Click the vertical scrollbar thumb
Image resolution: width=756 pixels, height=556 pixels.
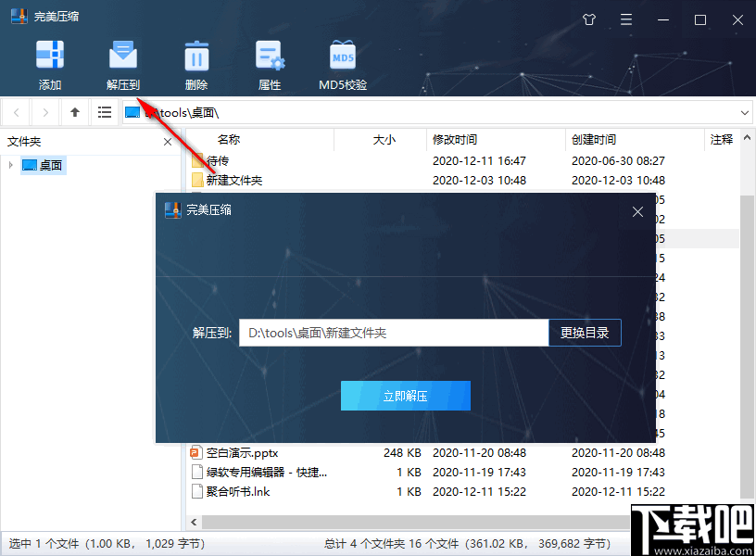(x=747, y=347)
